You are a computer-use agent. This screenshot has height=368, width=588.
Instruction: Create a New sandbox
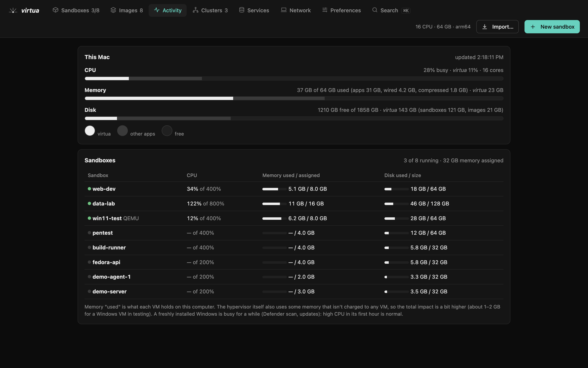pos(552,27)
